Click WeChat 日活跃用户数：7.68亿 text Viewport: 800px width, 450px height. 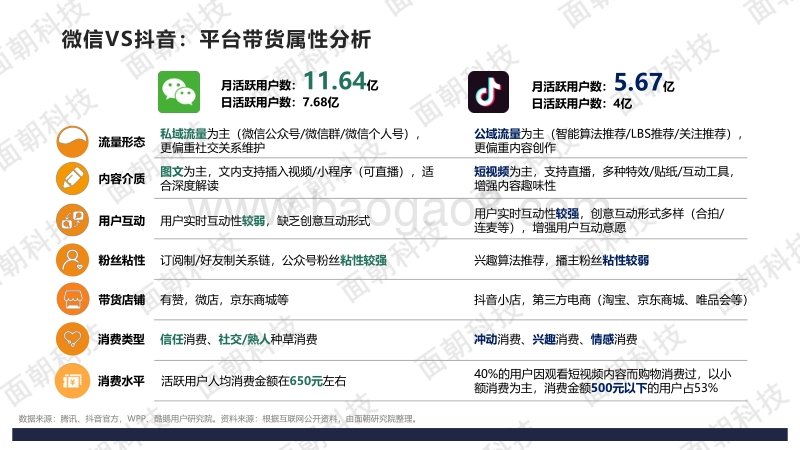pos(280,103)
